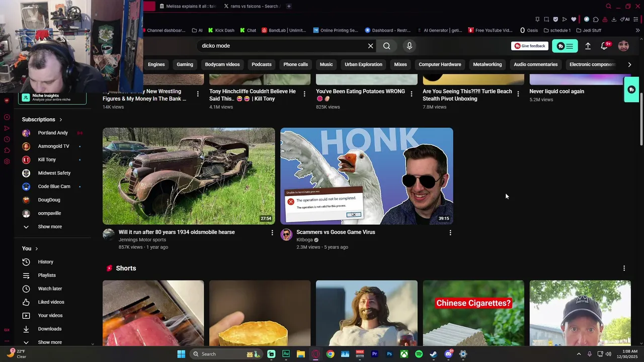This screenshot has width=644, height=362.
Task: Click the upload arrow icon in the header
Action: (x=588, y=46)
